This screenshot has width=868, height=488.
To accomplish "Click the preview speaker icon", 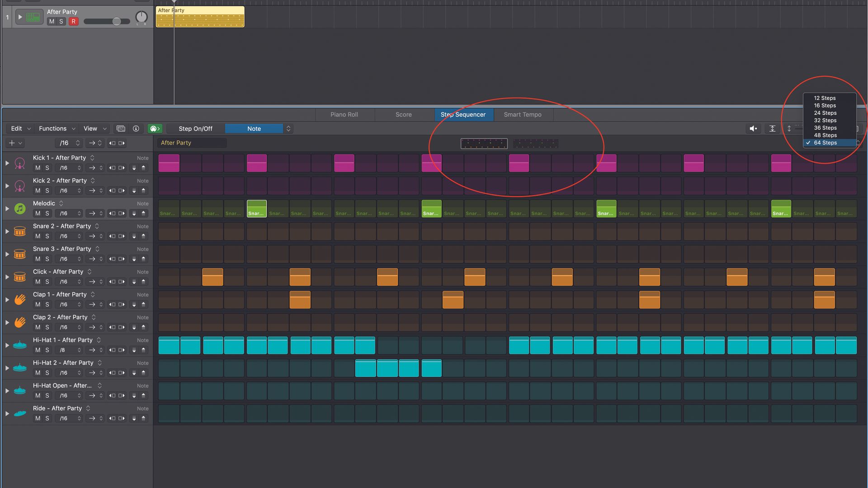I will coord(753,129).
